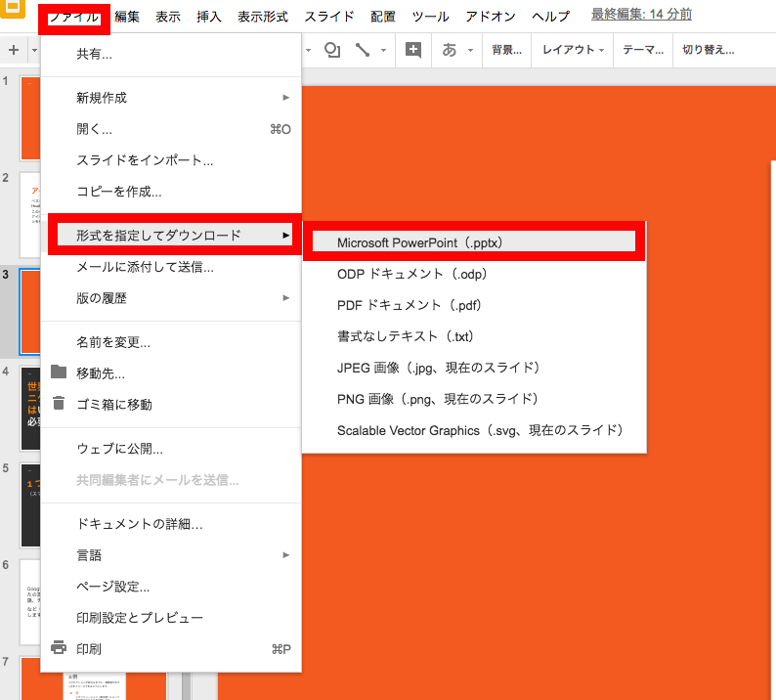Expand the レイアウト dropdown

click(573, 50)
